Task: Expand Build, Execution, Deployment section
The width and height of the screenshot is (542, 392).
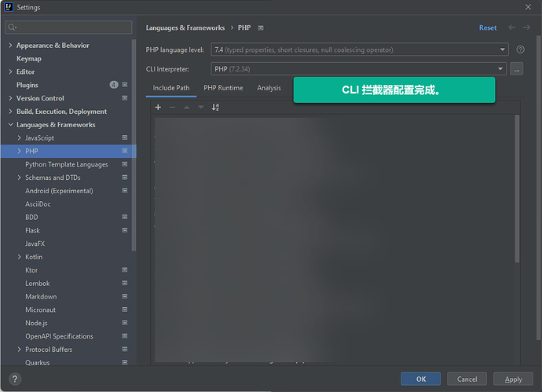Action: click(x=10, y=112)
